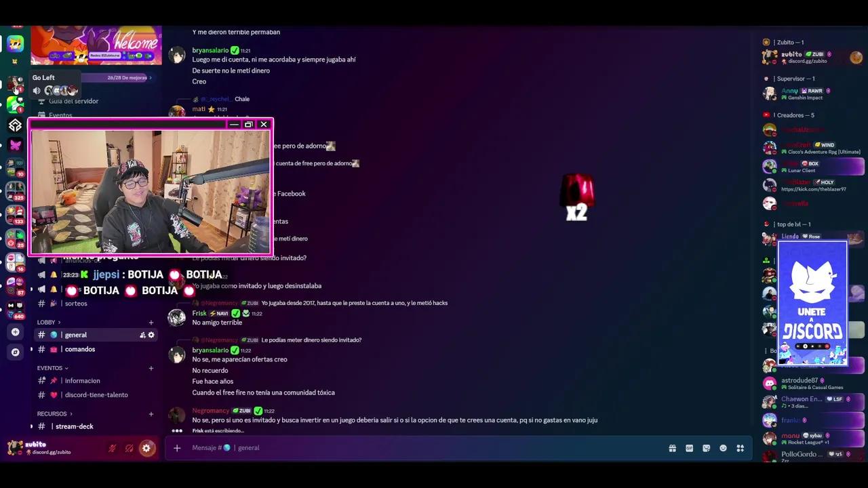Open Chaewon En... in member list
The image size is (868, 488).
(x=812, y=402)
